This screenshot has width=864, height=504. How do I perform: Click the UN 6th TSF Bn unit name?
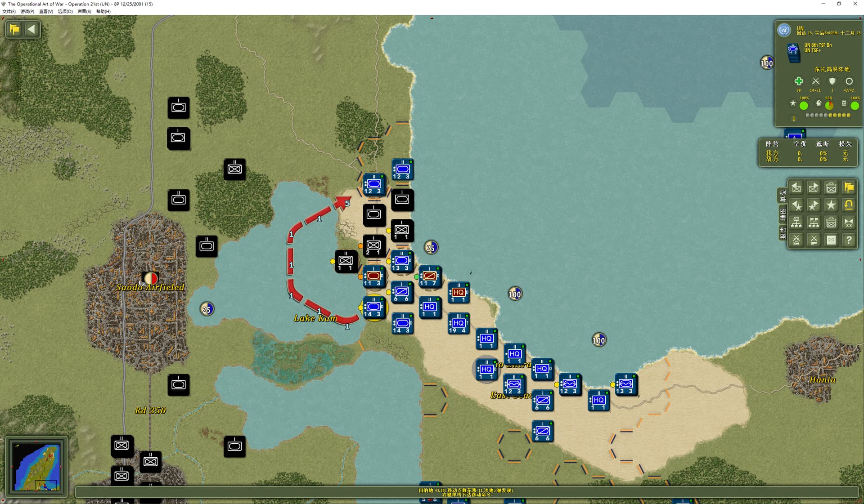coord(818,45)
